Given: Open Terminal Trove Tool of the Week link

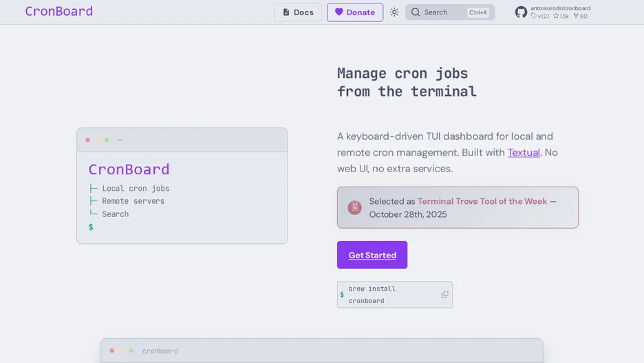Looking at the screenshot, I should click(482, 201).
